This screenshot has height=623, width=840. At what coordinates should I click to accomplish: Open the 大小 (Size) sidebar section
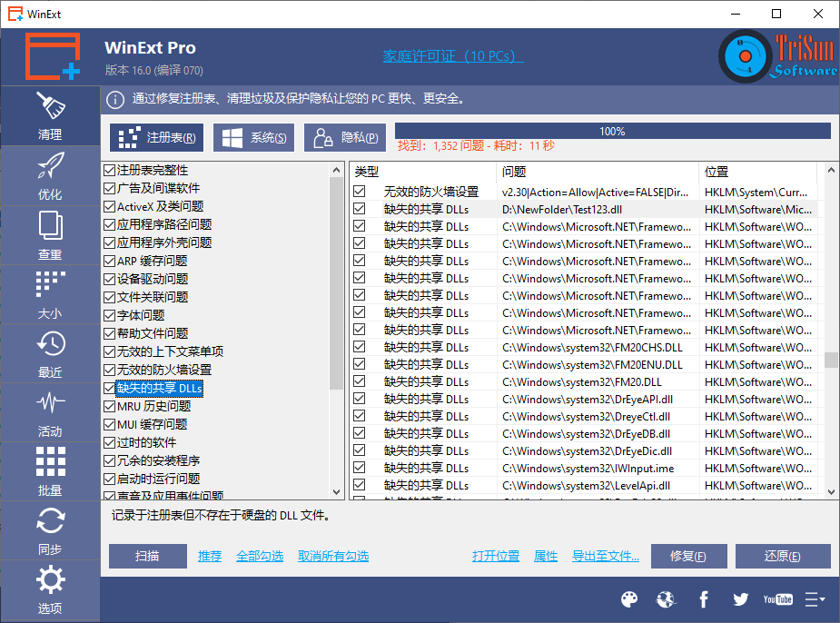tap(50, 294)
